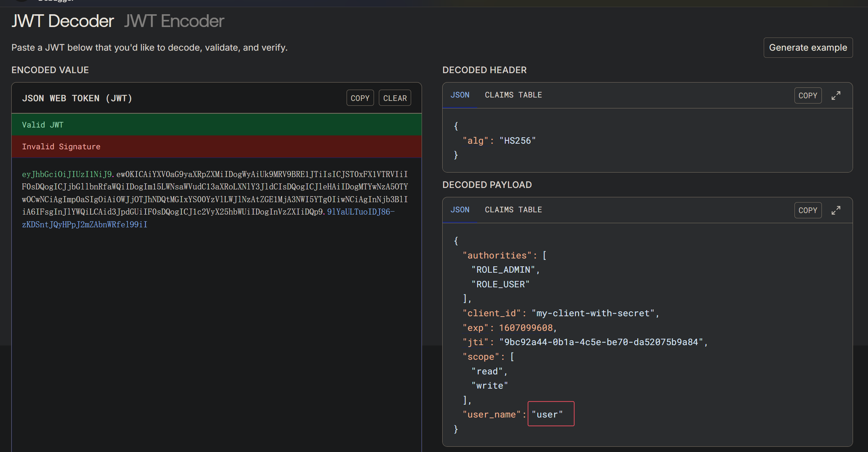The width and height of the screenshot is (868, 452).
Task: Click the Invalid Signature status banner
Action: (216, 147)
